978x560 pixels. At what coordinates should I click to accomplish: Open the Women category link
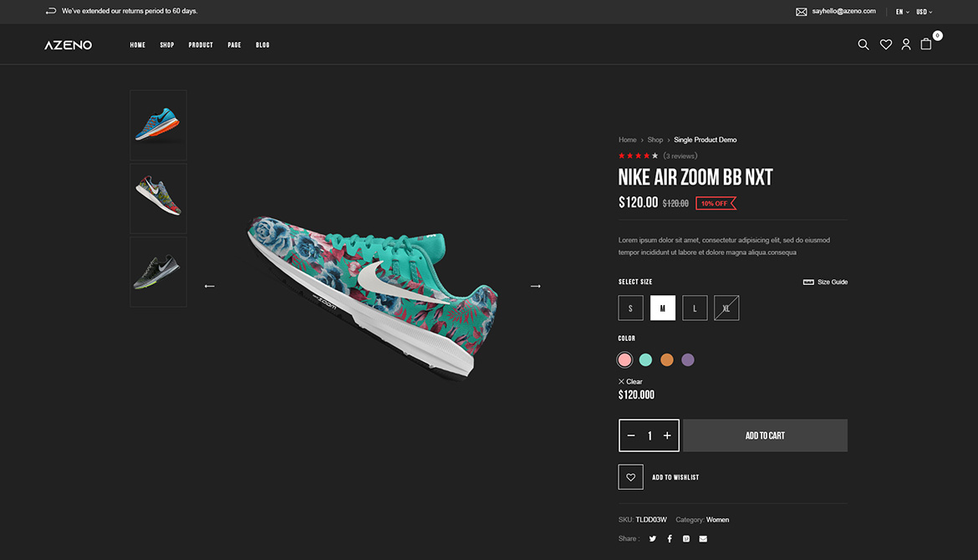pyautogui.click(x=717, y=520)
